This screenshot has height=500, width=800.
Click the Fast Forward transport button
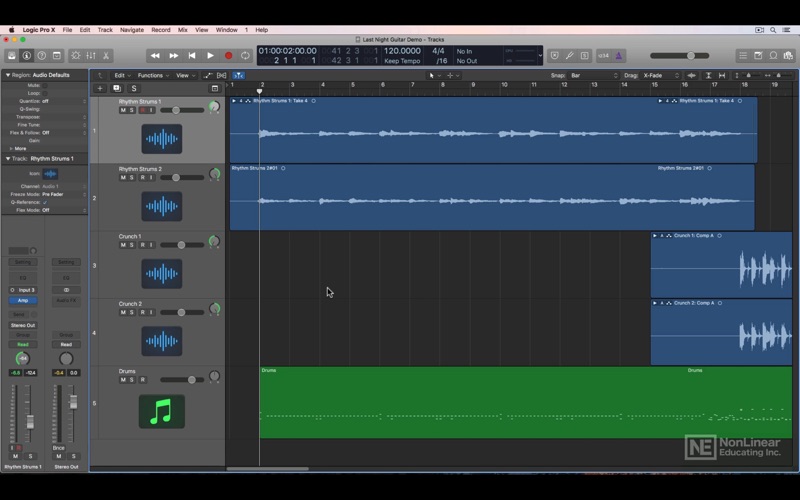point(173,56)
